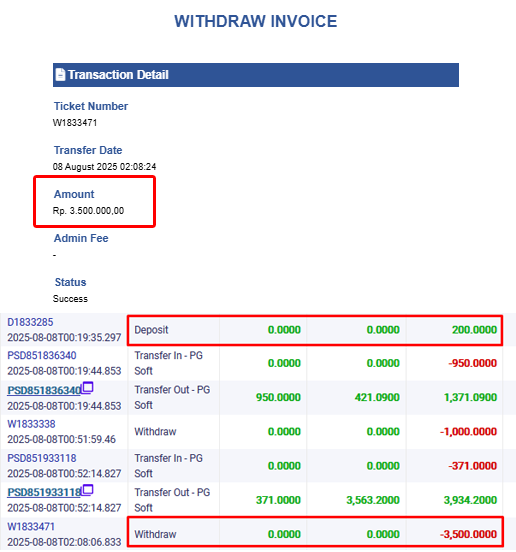This screenshot has height=552, width=516.
Task: Click the 371.0000 green value
Action: 278,500
